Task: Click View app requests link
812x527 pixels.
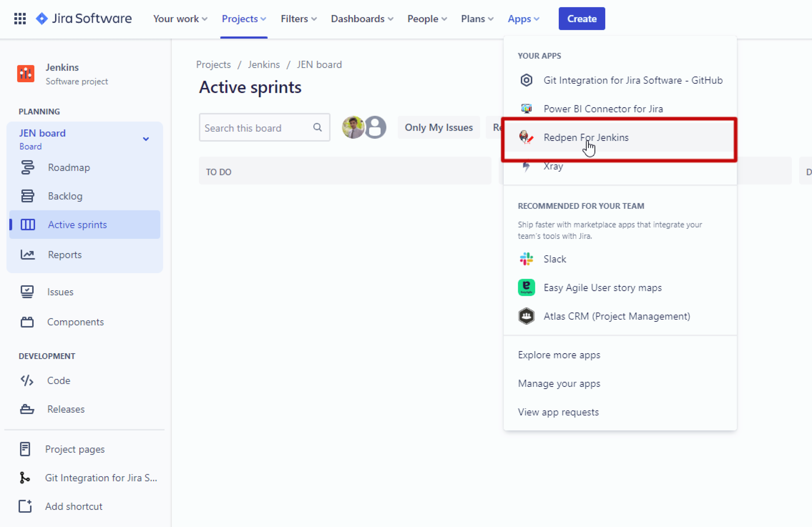Action: pos(558,412)
